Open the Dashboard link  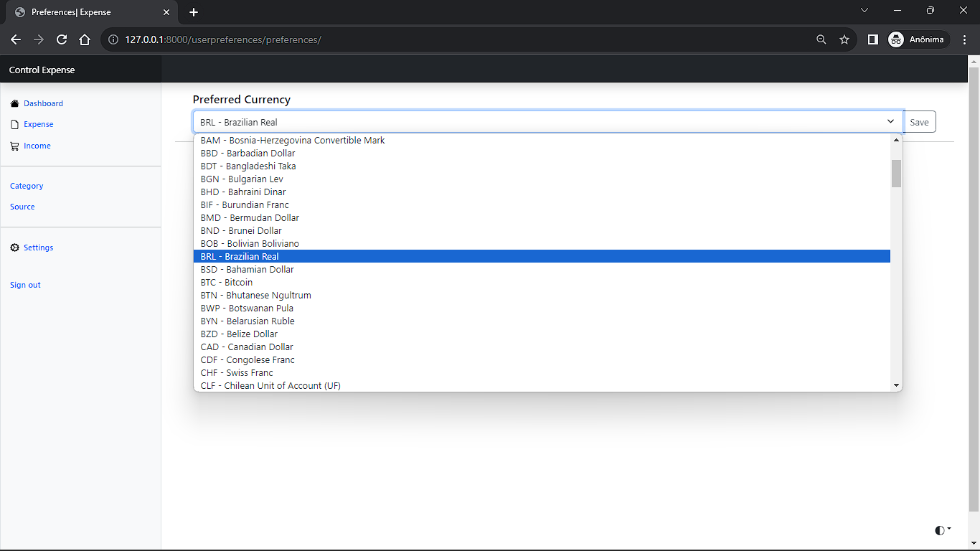(x=43, y=103)
